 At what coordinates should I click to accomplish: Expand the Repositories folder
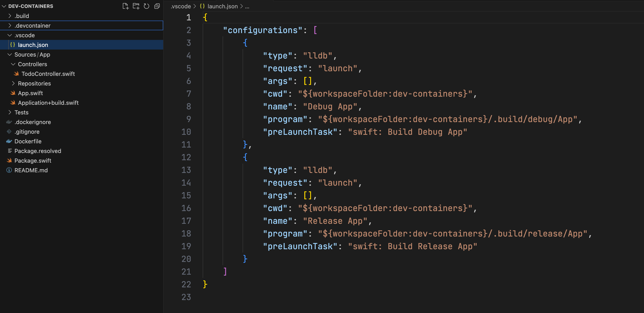point(13,84)
